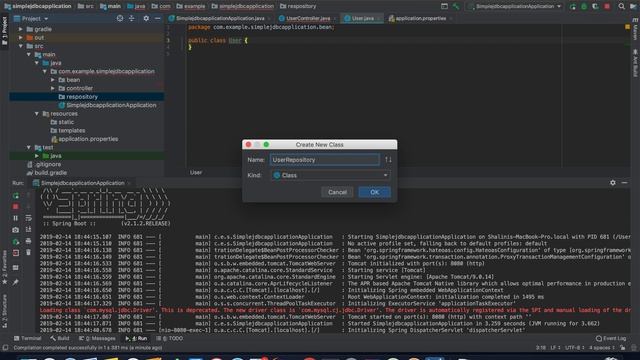Screen dimensions: 640x360
Task: Cancel the Create New Class dialog
Action: [x=337, y=192]
